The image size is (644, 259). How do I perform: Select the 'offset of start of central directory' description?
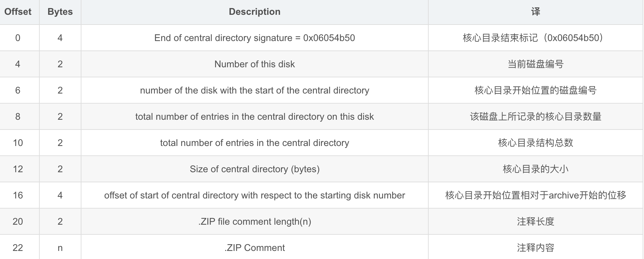[x=254, y=195]
